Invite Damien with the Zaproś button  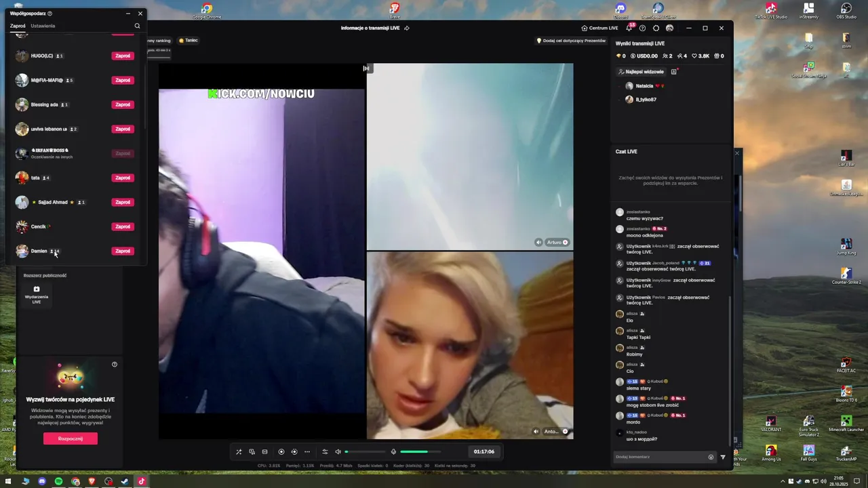(123, 251)
